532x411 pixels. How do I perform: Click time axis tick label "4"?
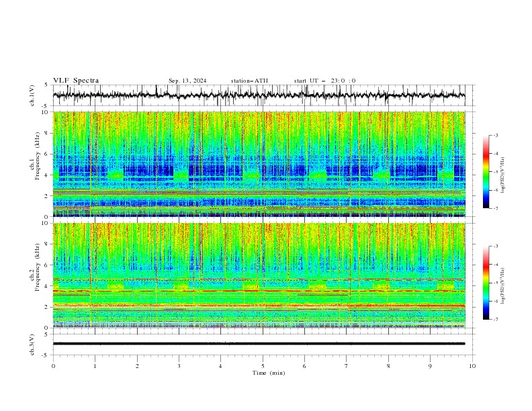pos(220,366)
